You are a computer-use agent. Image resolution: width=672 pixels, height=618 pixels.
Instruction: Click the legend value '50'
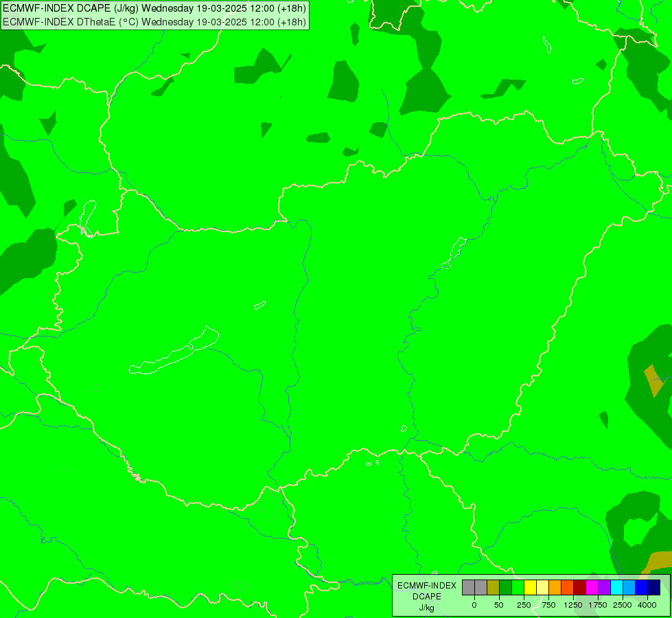(x=499, y=605)
